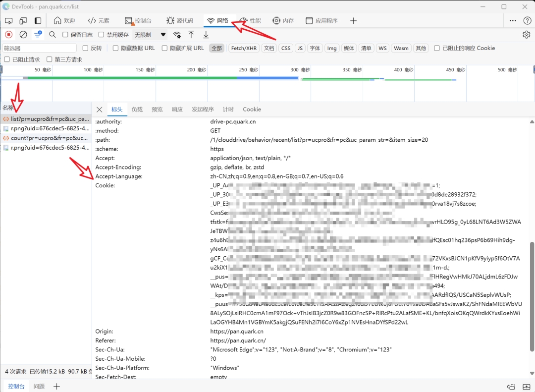Toggle the network filter funnel icon

click(x=38, y=35)
